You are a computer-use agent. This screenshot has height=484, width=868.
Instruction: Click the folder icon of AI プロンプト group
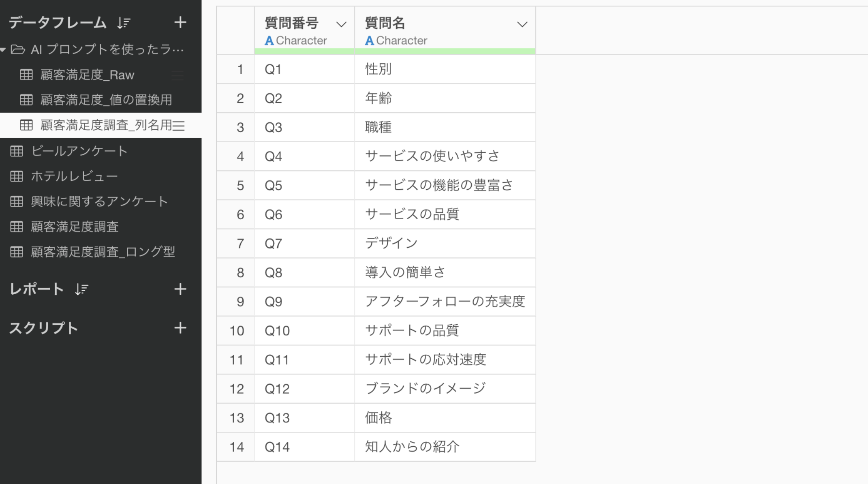pyautogui.click(x=17, y=49)
